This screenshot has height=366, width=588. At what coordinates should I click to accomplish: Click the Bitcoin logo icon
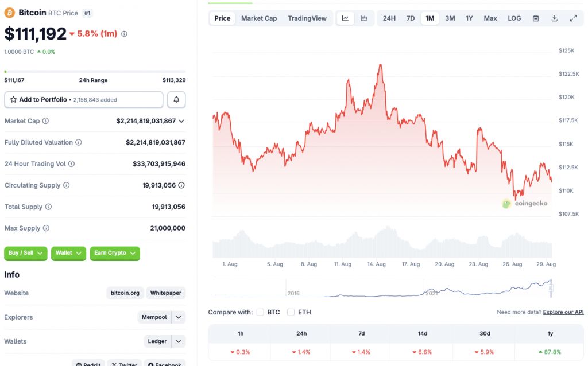pos(9,13)
